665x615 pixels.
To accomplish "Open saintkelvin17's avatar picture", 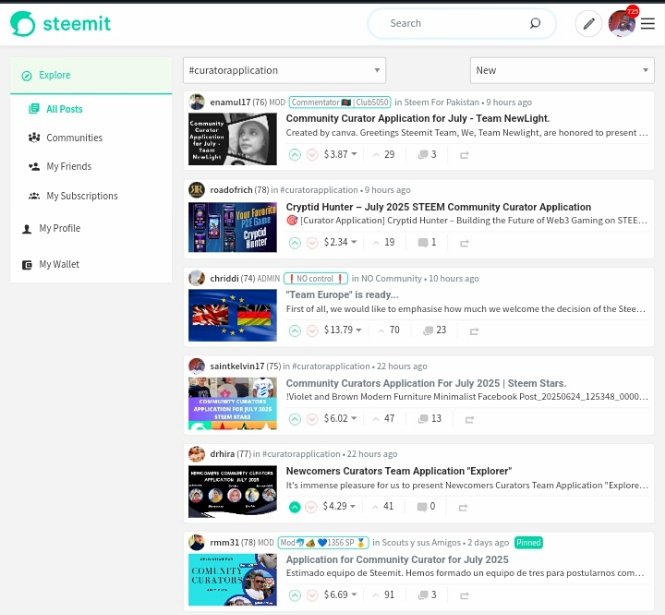I will [196, 366].
